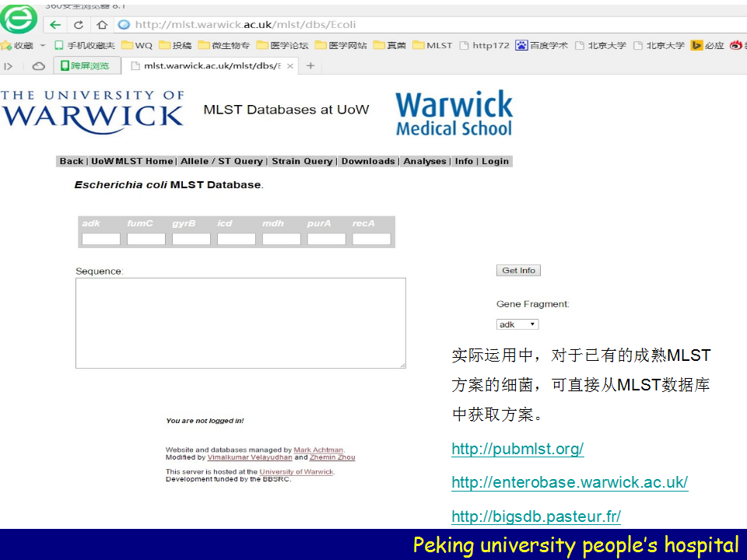747x560 pixels.
Task: Click the fumC allele input field
Action: (x=146, y=239)
